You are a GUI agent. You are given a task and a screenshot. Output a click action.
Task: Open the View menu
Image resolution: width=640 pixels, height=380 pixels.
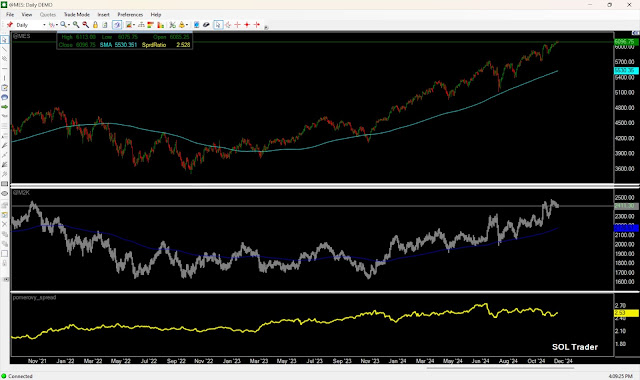point(27,15)
